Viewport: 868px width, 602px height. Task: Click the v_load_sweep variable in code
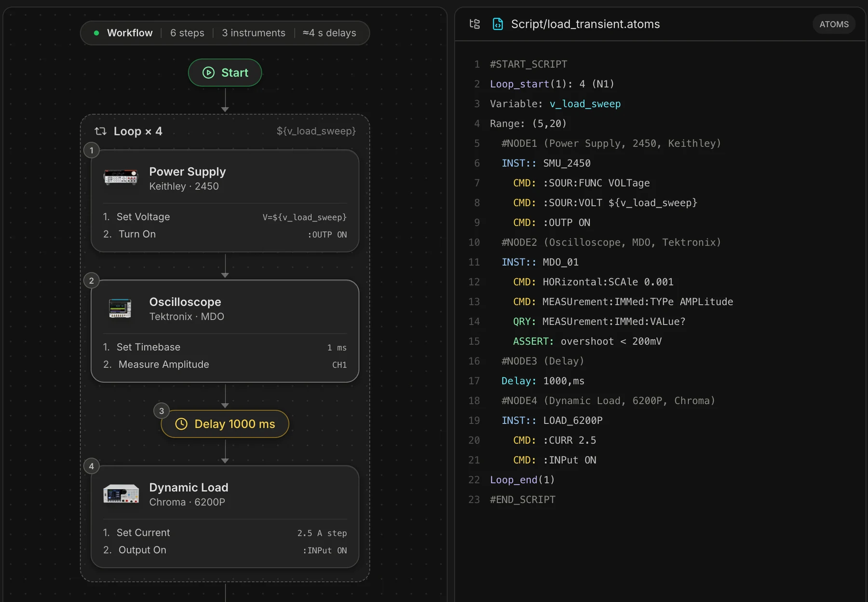coord(585,104)
